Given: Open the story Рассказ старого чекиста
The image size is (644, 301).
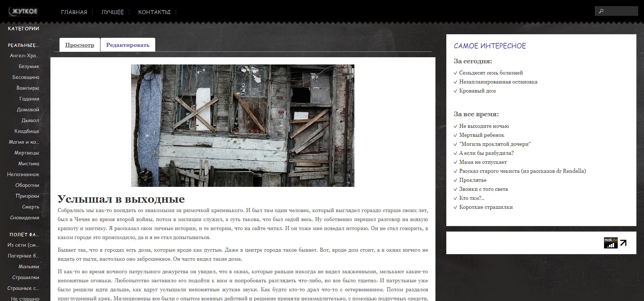Looking at the screenshot, I should pos(522,171).
